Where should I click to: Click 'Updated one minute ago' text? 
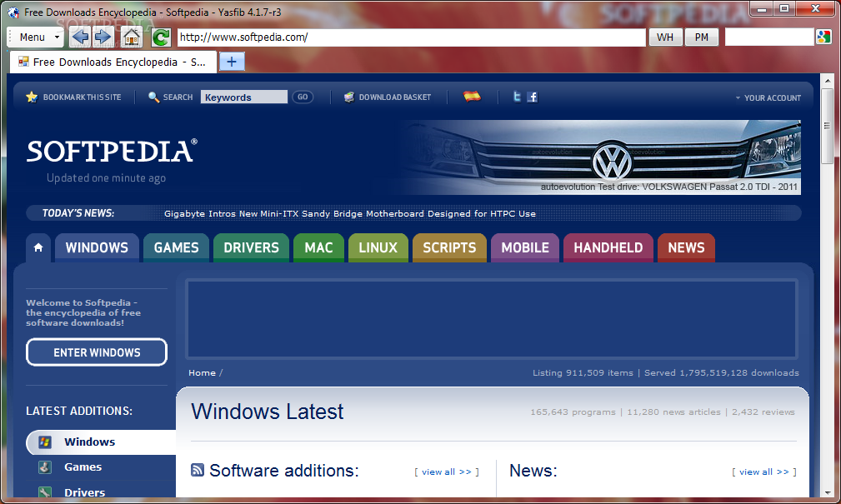tap(106, 178)
